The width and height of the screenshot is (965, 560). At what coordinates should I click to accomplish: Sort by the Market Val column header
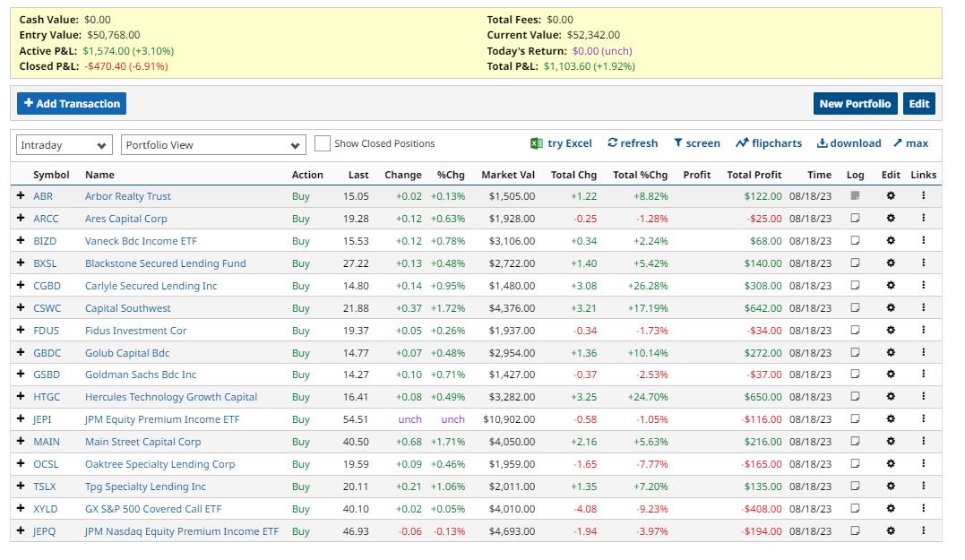[508, 175]
